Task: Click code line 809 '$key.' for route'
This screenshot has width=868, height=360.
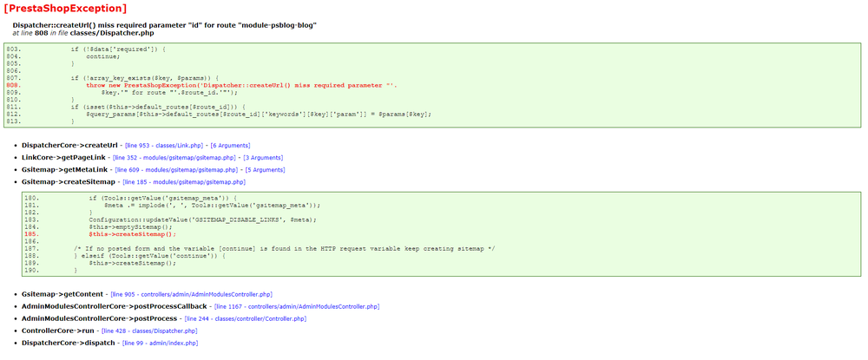Action: [x=169, y=93]
